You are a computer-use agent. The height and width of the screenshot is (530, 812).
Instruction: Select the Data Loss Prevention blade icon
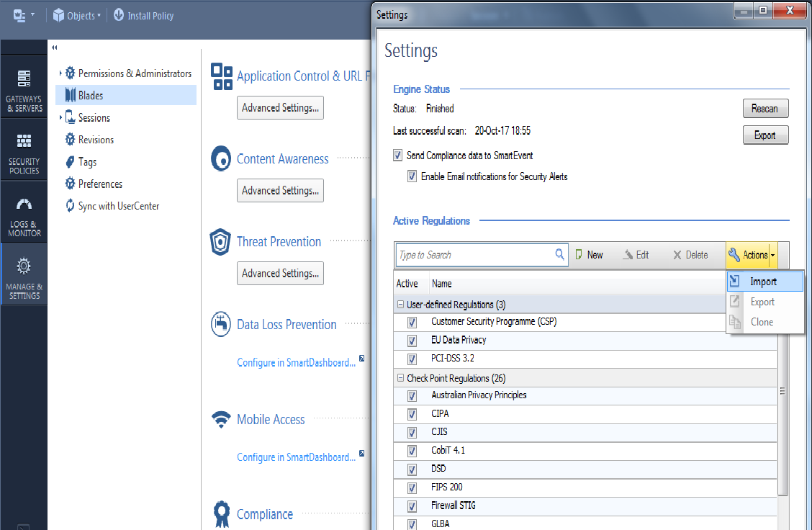pos(221,324)
